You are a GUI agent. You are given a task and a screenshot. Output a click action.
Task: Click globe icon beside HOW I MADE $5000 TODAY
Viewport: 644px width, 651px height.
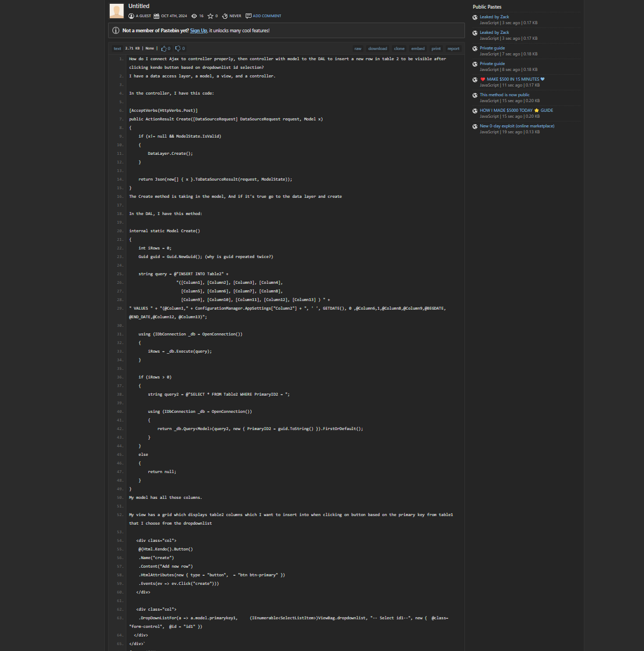tap(475, 111)
